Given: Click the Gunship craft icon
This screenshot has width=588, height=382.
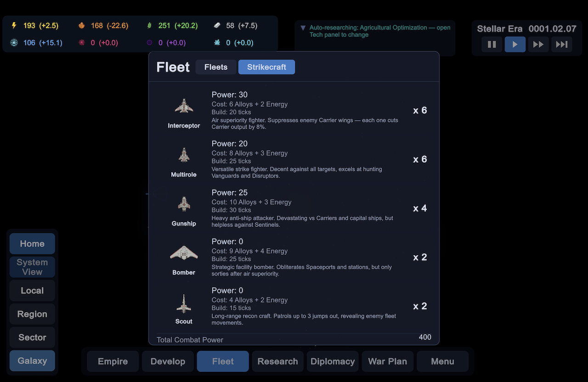Looking at the screenshot, I should pos(184,204).
